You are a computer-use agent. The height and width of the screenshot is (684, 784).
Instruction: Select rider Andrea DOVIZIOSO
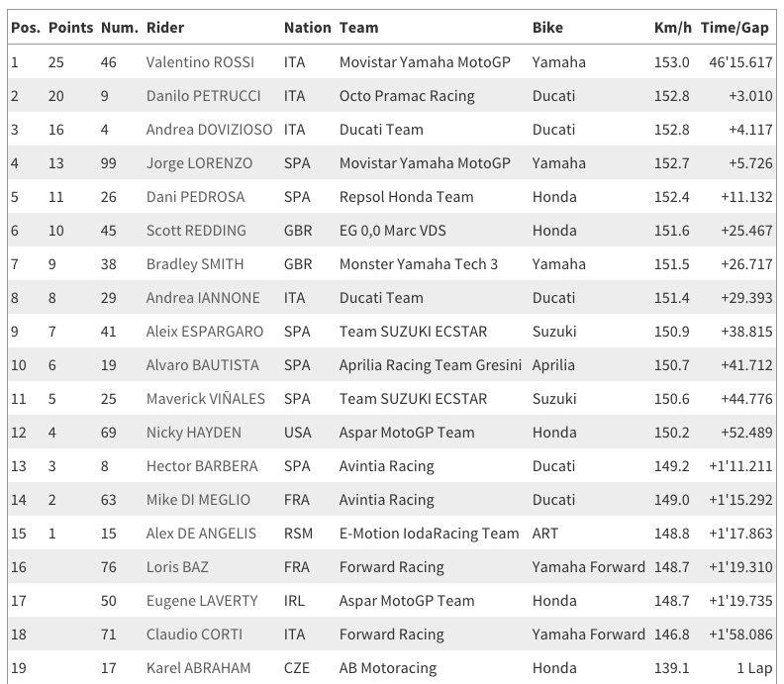(209, 130)
